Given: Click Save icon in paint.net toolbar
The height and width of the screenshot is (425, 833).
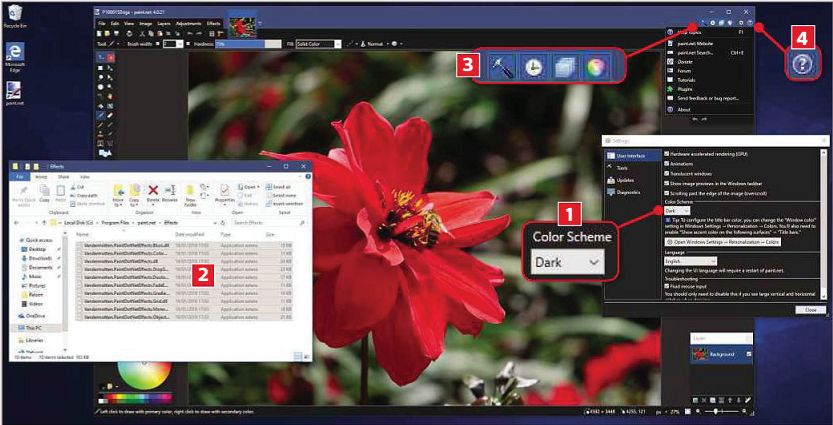Looking at the screenshot, I should click(116, 33).
